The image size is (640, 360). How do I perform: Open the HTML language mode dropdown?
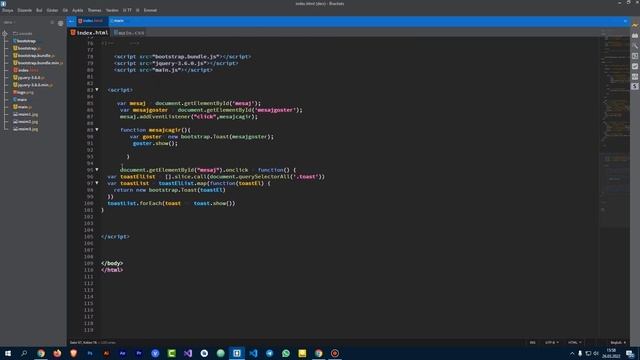click(x=574, y=342)
